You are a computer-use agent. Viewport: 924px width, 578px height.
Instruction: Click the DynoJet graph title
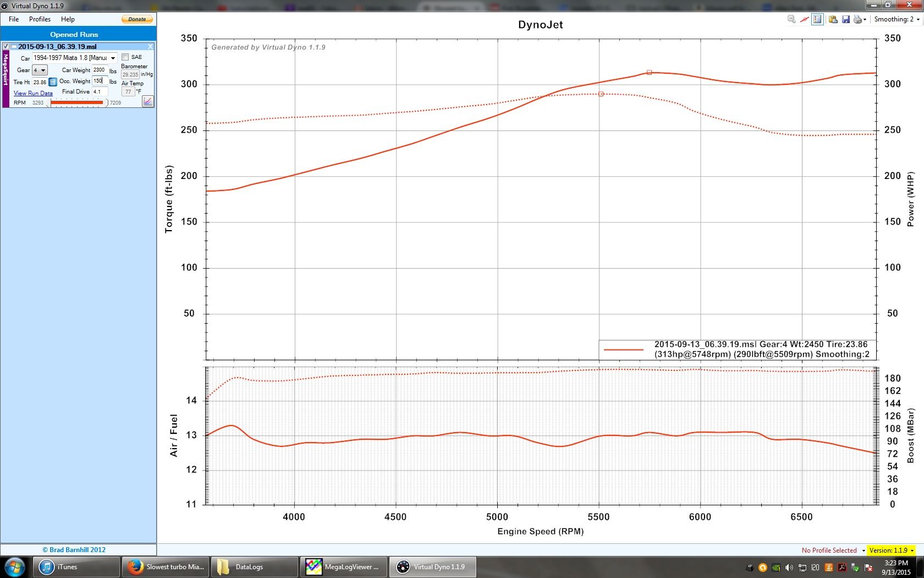pyautogui.click(x=541, y=25)
